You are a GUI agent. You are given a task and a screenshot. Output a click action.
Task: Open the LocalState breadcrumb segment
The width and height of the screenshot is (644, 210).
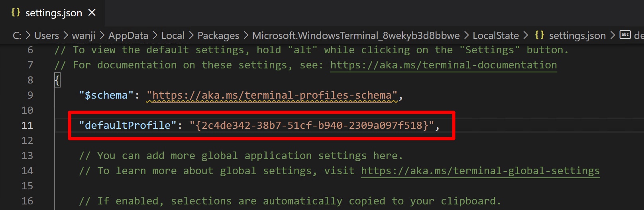496,36
